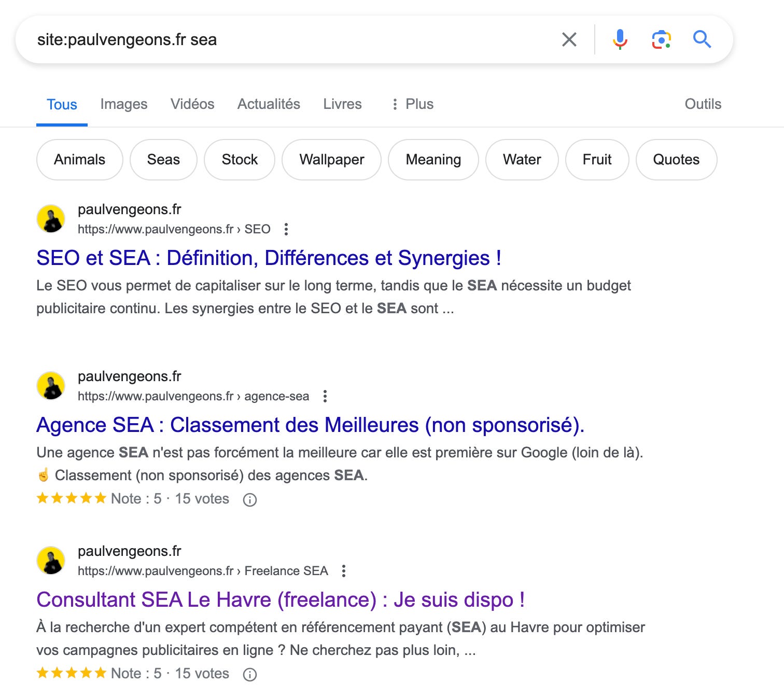Open the Outils options
This screenshot has width=784, height=698.
(703, 104)
